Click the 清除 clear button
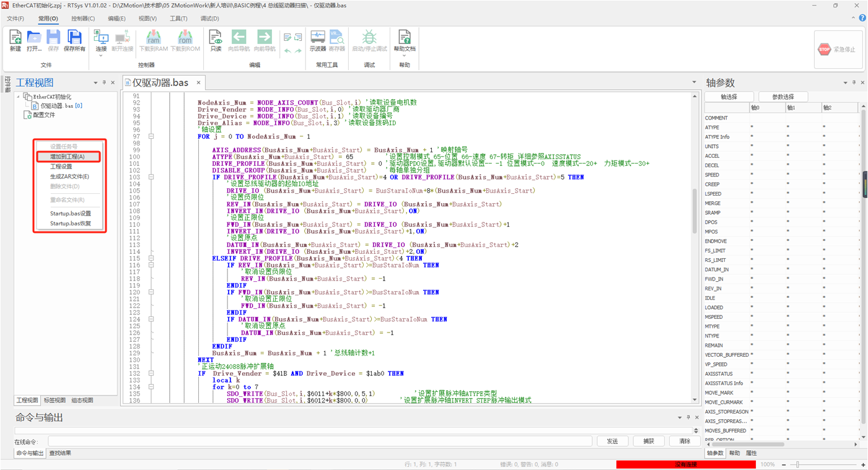The image size is (868, 470). pos(685,442)
